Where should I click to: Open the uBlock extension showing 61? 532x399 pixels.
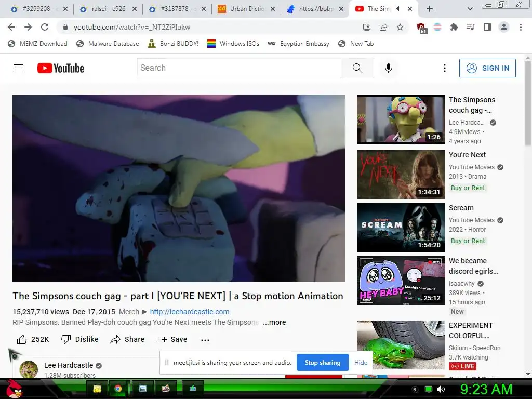[422, 28]
